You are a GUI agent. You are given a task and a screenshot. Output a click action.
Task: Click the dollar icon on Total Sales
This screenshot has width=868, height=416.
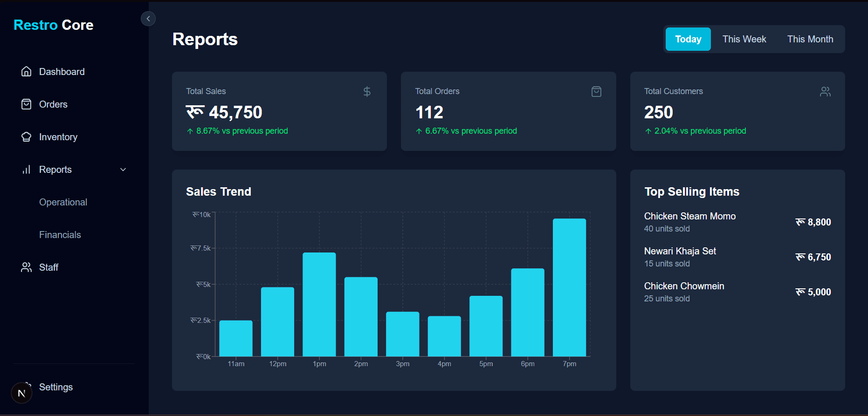pos(367,92)
